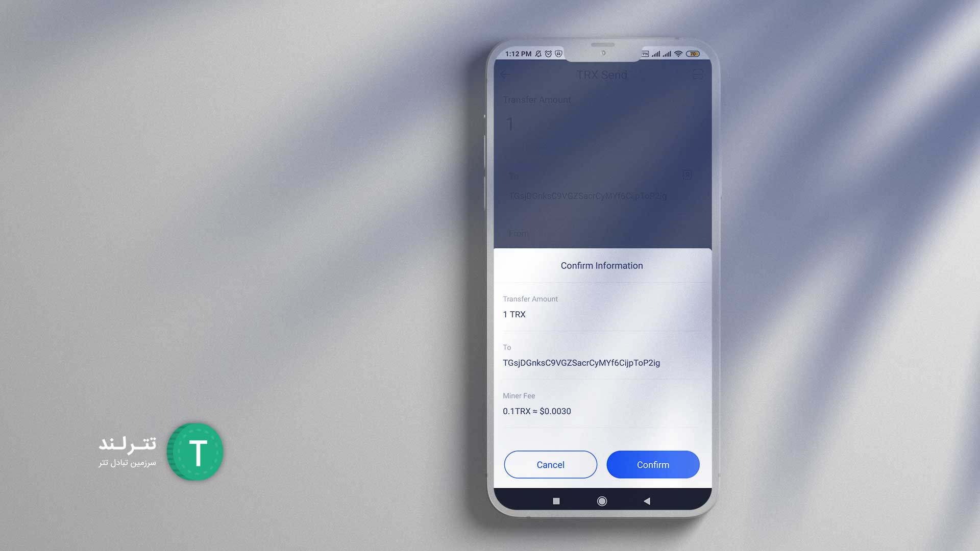Tap the Confirm button to send TRX
Viewport: 980px width, 551px height.
click(x=653, y=464)
